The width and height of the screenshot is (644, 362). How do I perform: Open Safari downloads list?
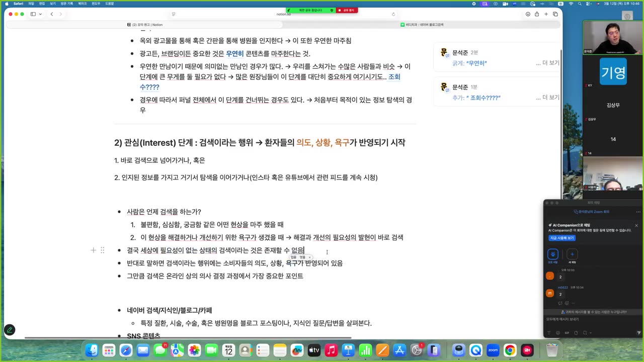528,14
